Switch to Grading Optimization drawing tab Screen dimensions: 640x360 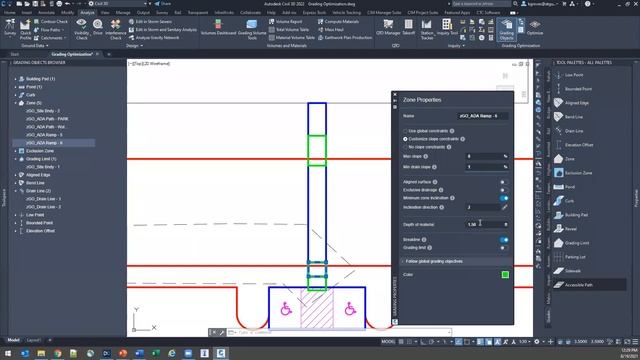[72, 54]
